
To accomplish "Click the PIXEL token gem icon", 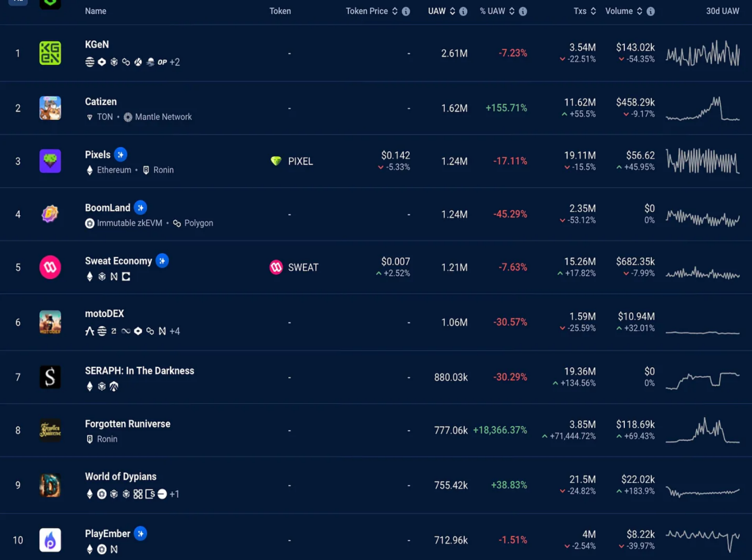I will [x=276, y=161].
